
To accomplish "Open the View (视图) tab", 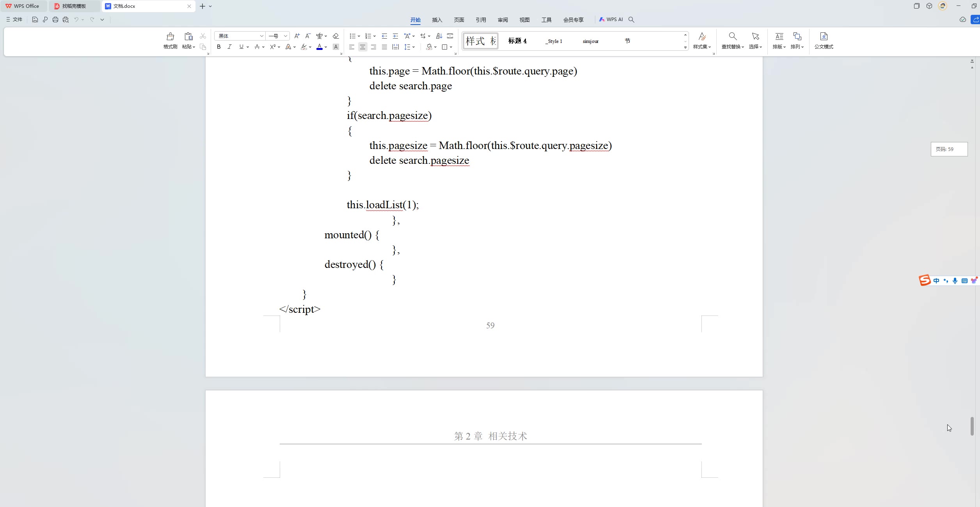I will coord(524,19).
